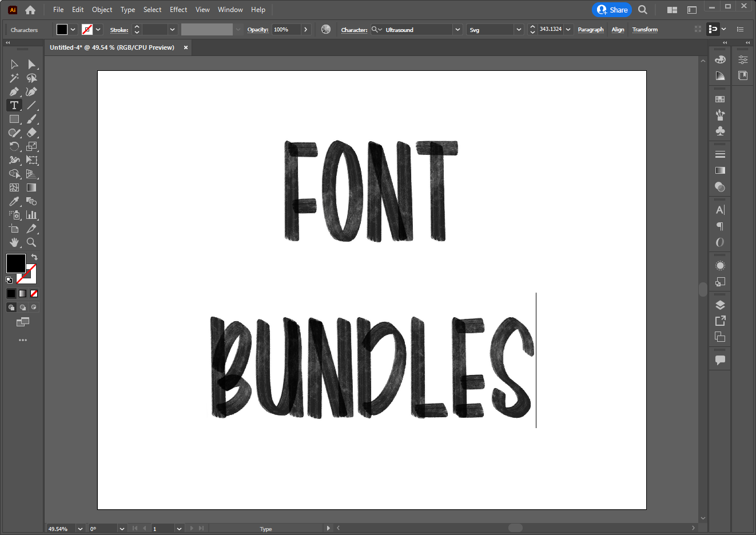
Task: Open the stroke color dropdown in control bar
Action: (x=98, y=29)
